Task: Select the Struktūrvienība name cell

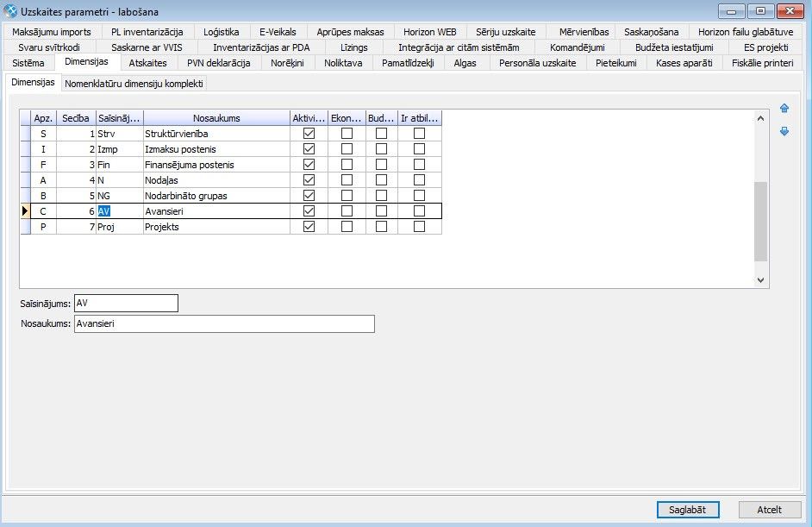Action: (x=216, y=133)
